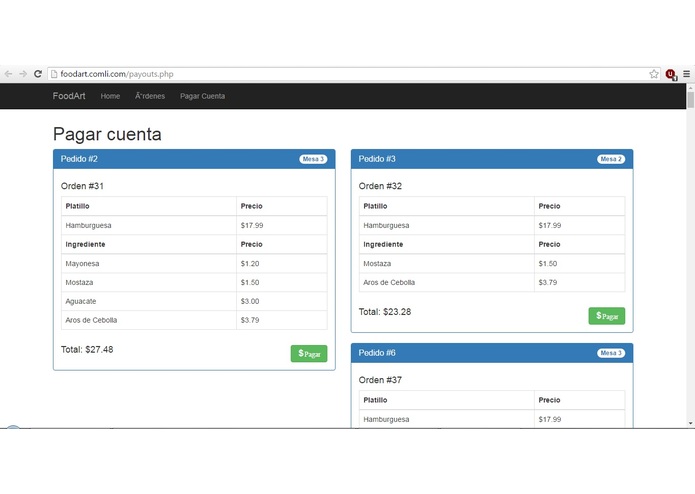Image resolution: width=695 pixels, height=494 pixels.
Task: Click Hamburguesa row in Orden #37
Action: click(492, 419)
